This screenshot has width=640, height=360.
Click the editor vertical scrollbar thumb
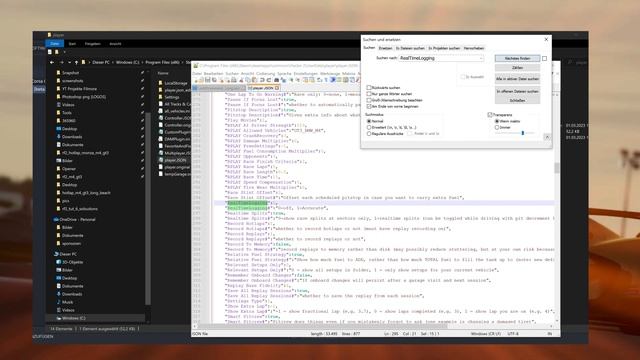point(557,168)
